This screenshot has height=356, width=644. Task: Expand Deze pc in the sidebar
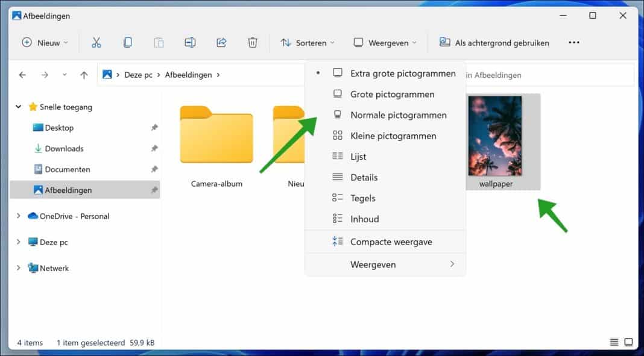pyautogui.click(x=17, y=242)
